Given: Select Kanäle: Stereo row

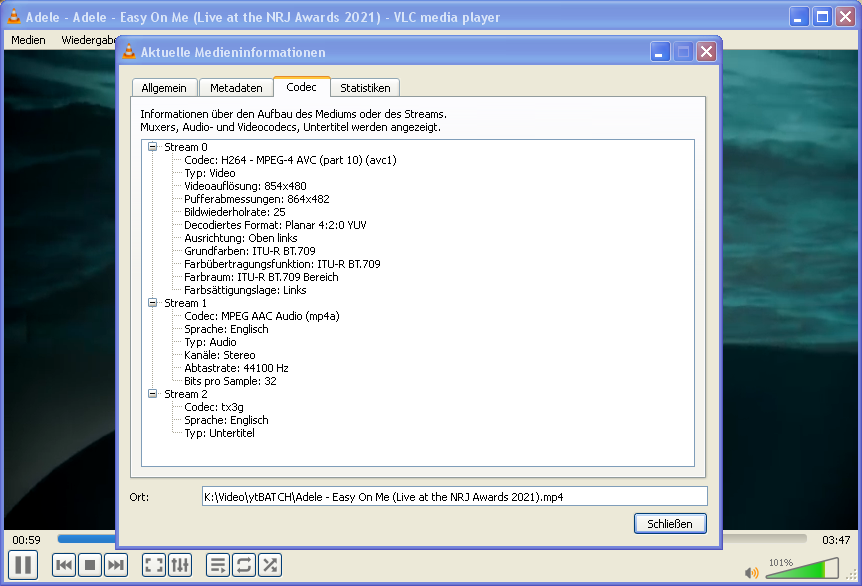Looking at the screenshot, I should (x=220, y=355).
